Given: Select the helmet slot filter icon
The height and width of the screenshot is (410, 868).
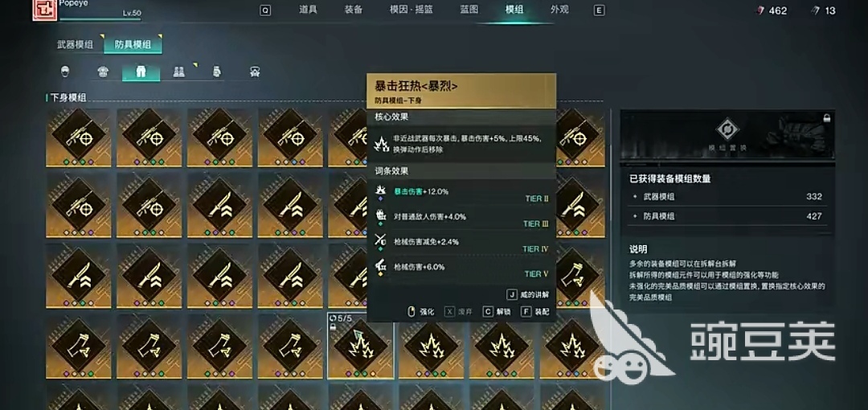Looking at the screenshot, I should (65, 72).
